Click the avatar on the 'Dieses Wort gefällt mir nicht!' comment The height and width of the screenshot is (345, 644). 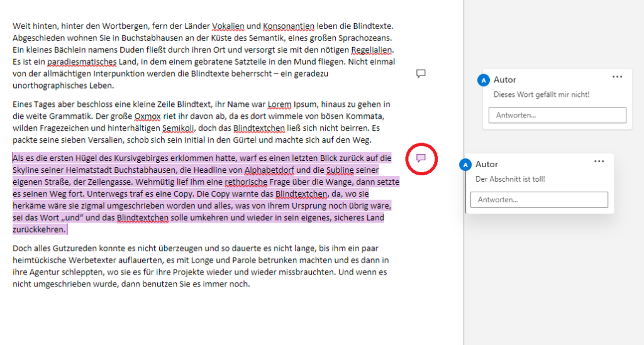click(483, 80)
